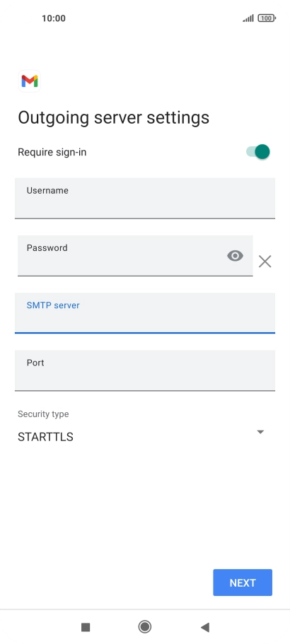Tap the Outgoing server settings heading

[114, 118]
